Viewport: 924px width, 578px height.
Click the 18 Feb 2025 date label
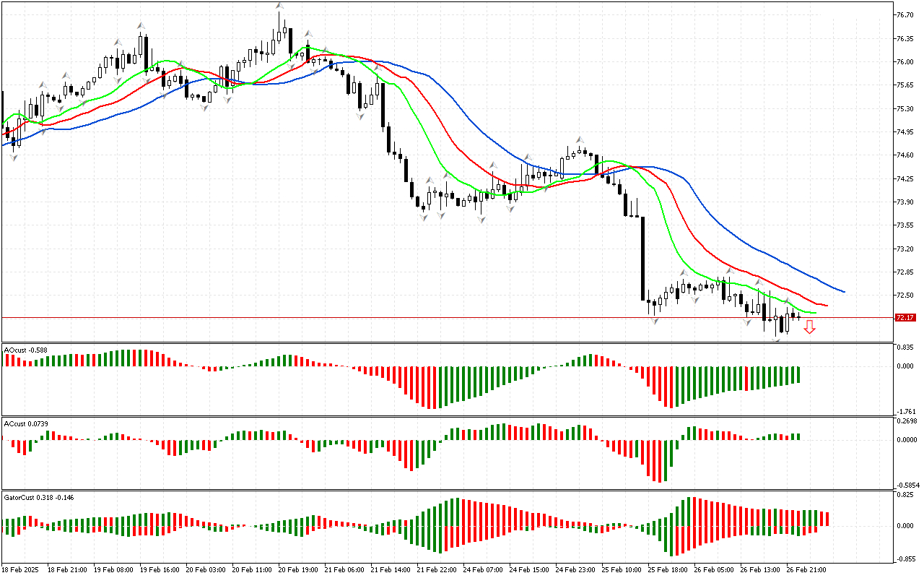coord(19,570)
